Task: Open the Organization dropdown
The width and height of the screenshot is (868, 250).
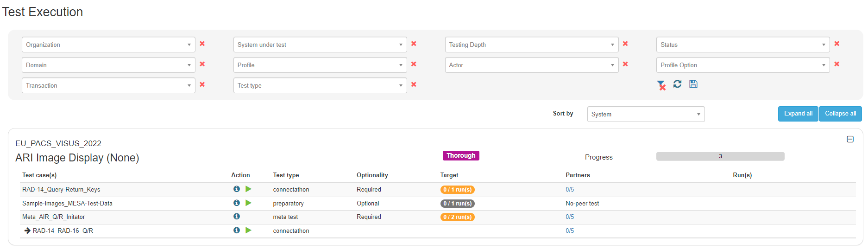Action: coord(108,45)
